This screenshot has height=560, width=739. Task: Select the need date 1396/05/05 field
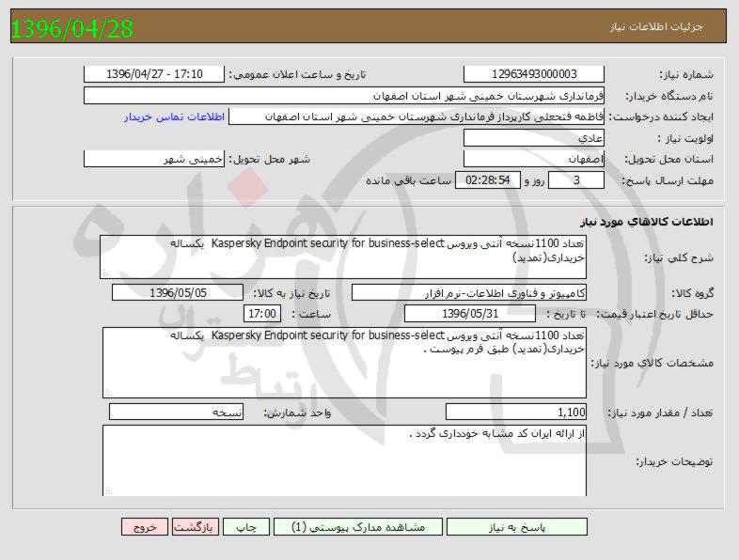(177, 292)
